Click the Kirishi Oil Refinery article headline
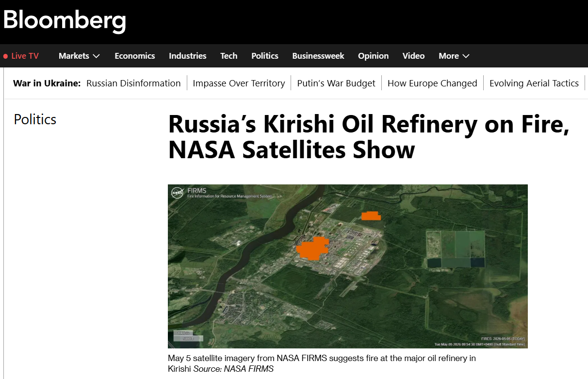This screenshot has width=588, height=379. [369, 137]
